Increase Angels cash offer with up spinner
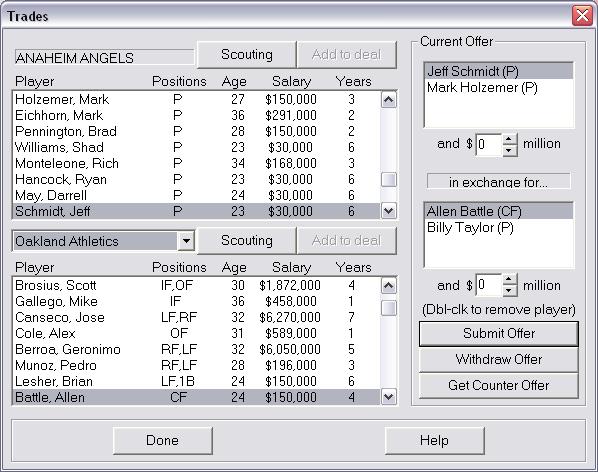Screen dimensions: 598x472 click(x=509, y=140)
